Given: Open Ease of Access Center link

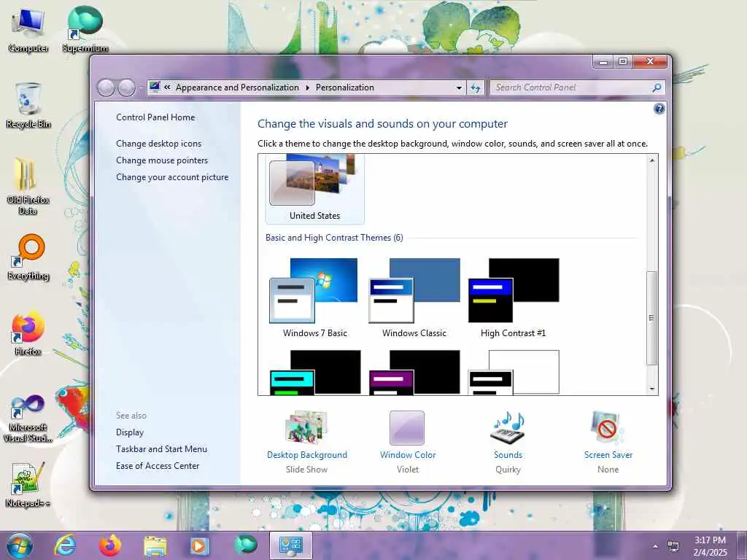Looking at the screenshot, I should pos(158,466).
